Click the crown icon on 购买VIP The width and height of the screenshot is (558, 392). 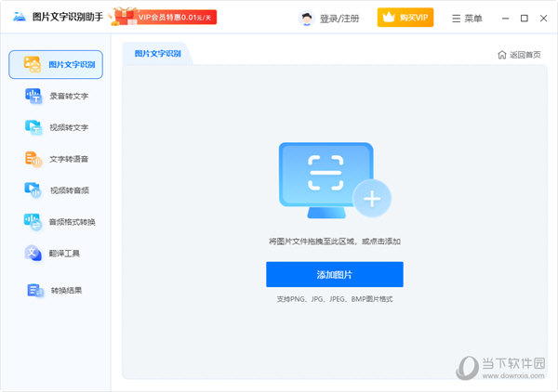point(389,17)
